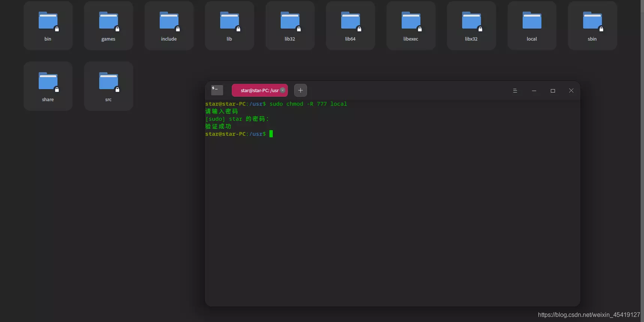Screen dimensions: 644x322
Task: Select the share folder
Action: [48, 86]
